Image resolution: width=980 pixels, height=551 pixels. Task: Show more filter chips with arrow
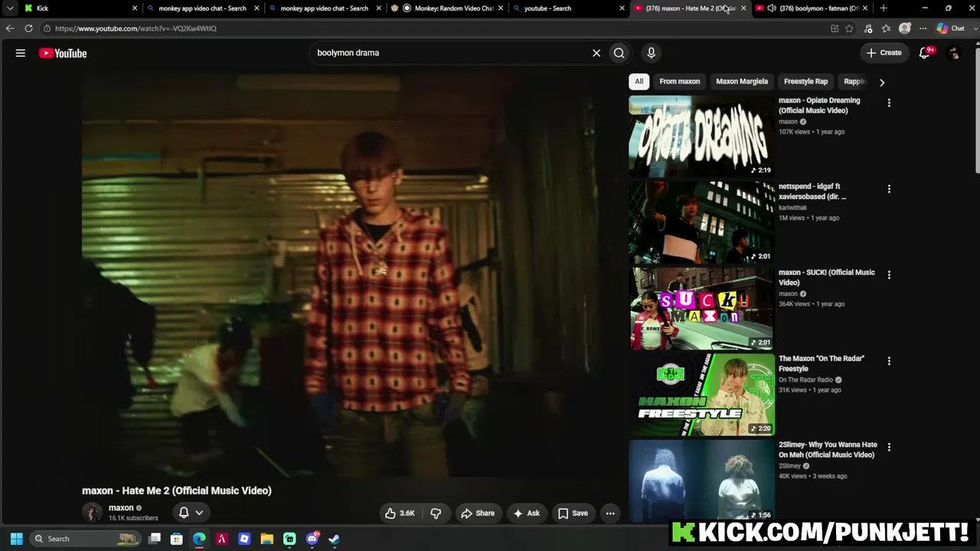click(x=882, y=82)
